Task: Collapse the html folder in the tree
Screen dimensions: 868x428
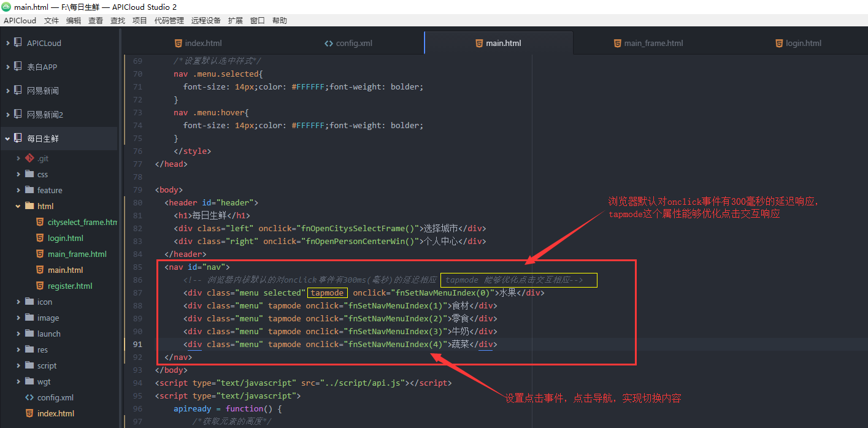Action: point(18,206)
